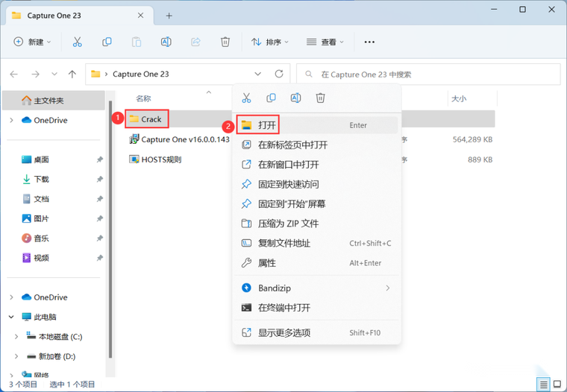Select 复制文件地址 menu item
The height and width of the screenshot is (392, 567).
[x=317, y=243]
